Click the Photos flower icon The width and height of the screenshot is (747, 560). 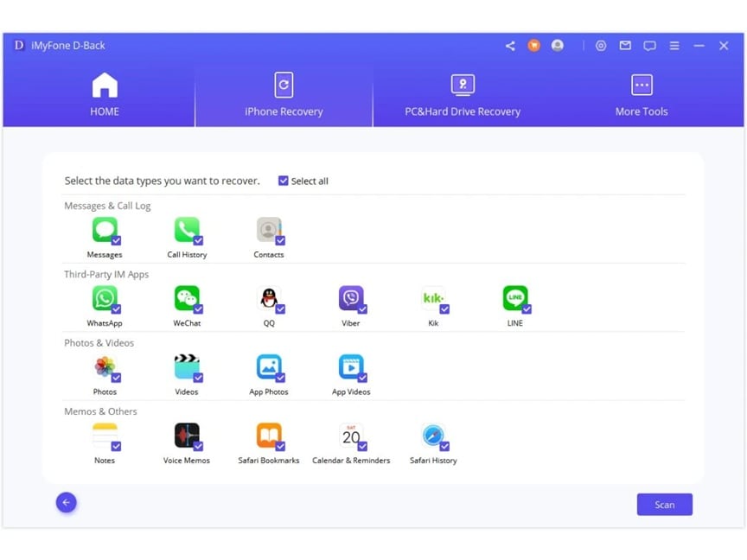(x=105, y=367)
